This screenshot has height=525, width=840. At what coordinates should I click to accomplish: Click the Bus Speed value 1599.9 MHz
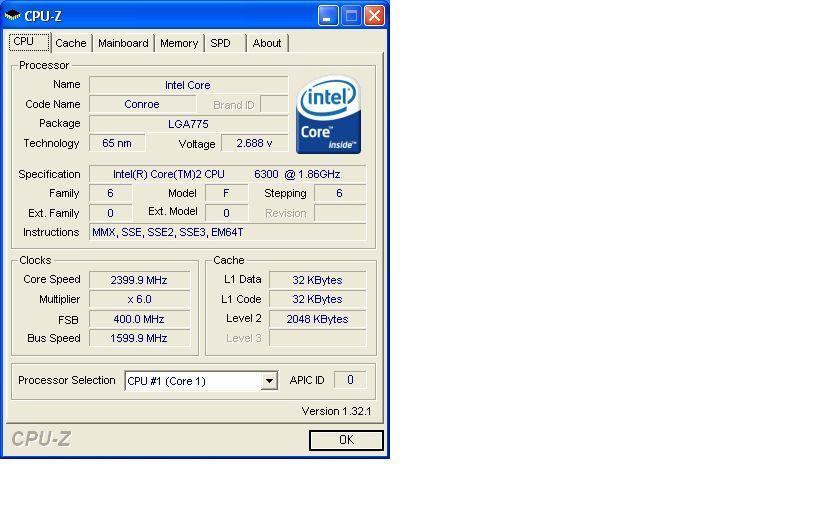[139, 338]
